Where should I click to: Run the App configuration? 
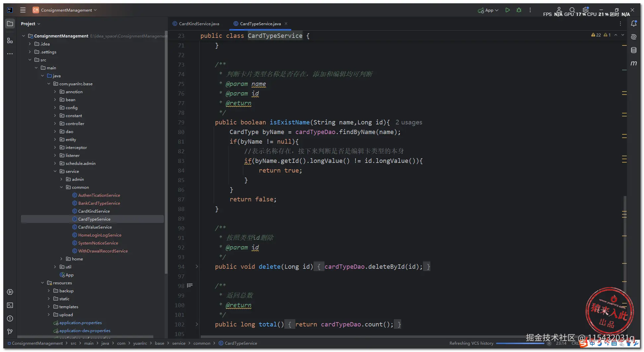pyautogui.click(x=508, y=10)
